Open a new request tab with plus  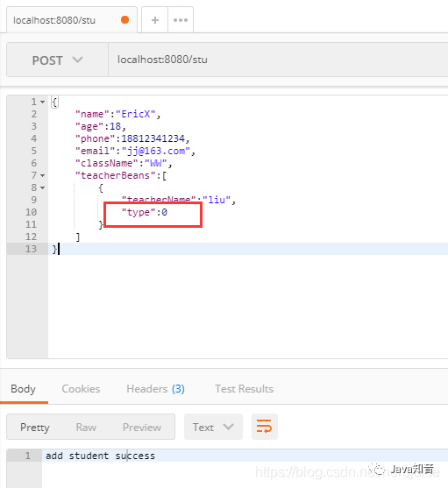point(154,20)
